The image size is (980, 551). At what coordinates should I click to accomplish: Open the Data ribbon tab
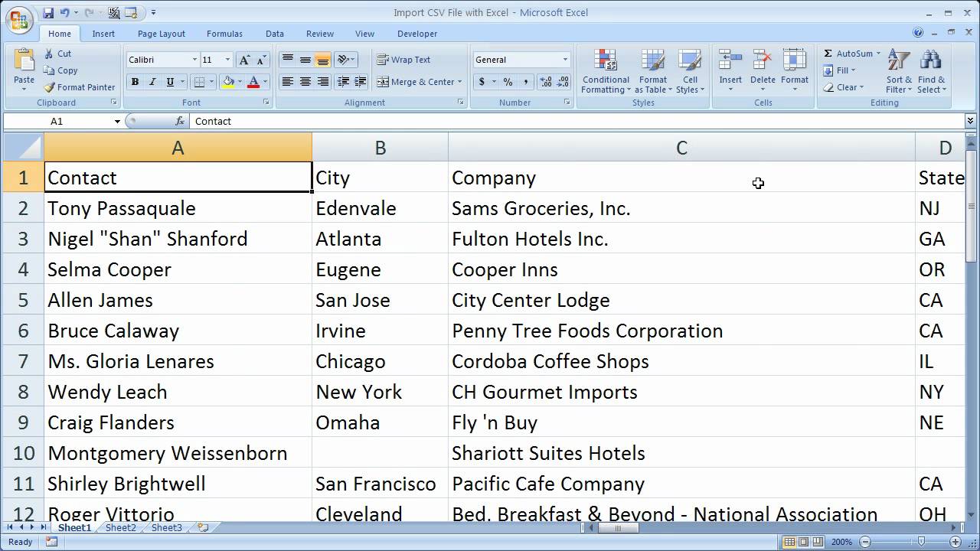[275, 34]
